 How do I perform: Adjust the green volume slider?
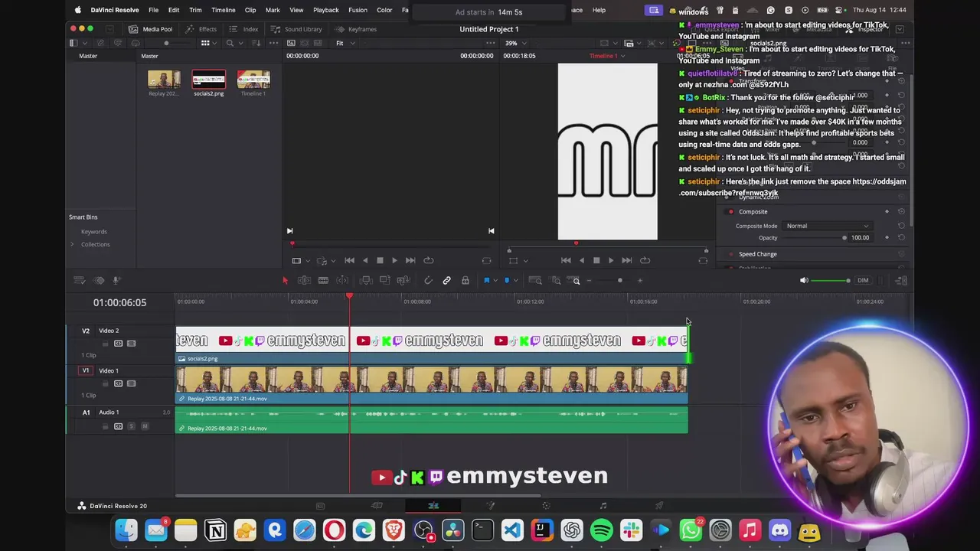tap(830, 281)
